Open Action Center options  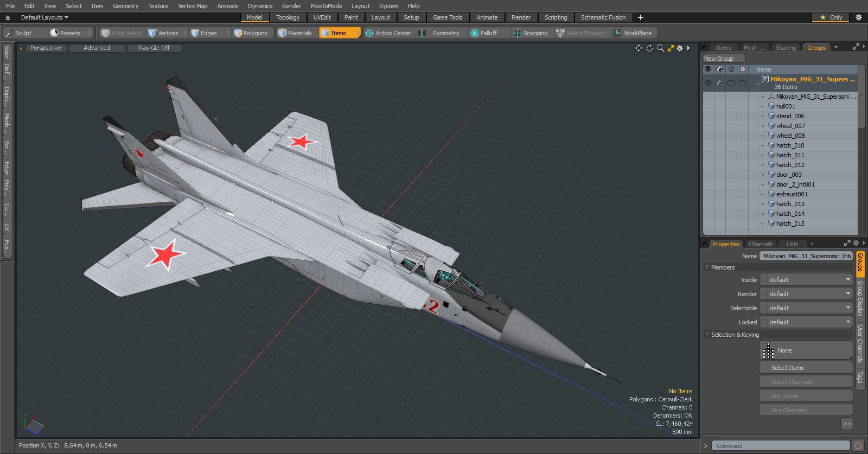(x=389, y=33)
